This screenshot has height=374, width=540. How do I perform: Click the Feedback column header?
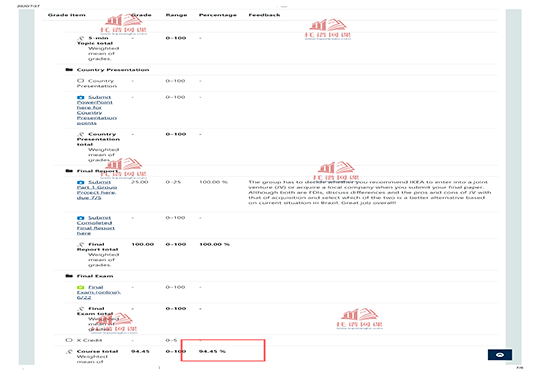[264, 15]
